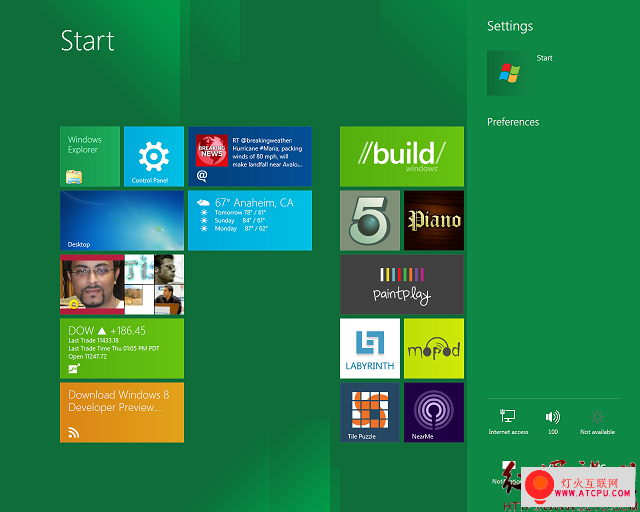640x512 pixels.
Task: Launch the Labyrinth game tile
Action: [370, 349]
